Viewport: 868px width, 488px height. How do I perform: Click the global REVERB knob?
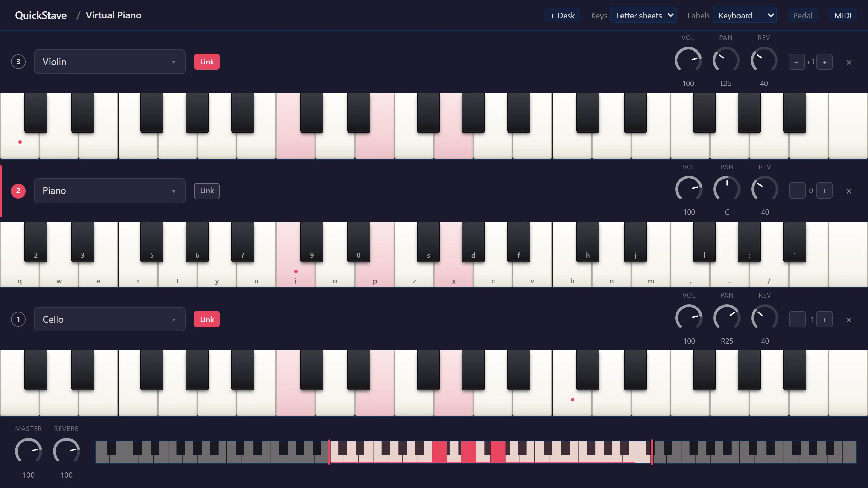tap(66, 451)
